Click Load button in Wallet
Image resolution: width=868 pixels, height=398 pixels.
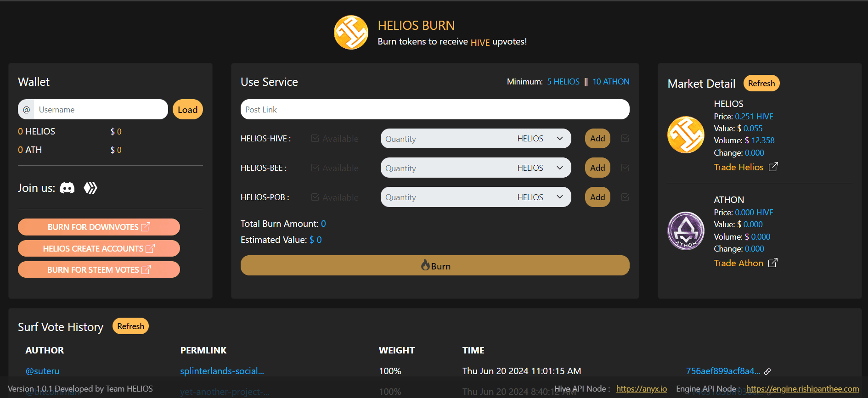coord(188,110)
